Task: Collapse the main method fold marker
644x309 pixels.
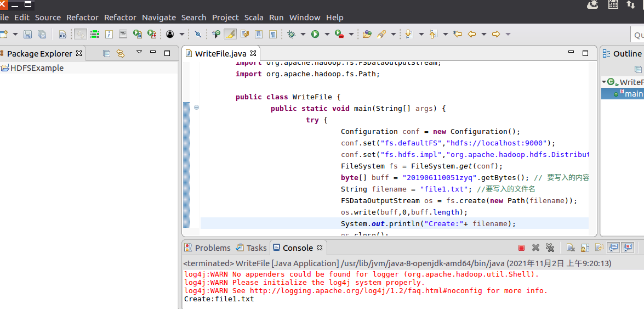Action: [196, 108]
